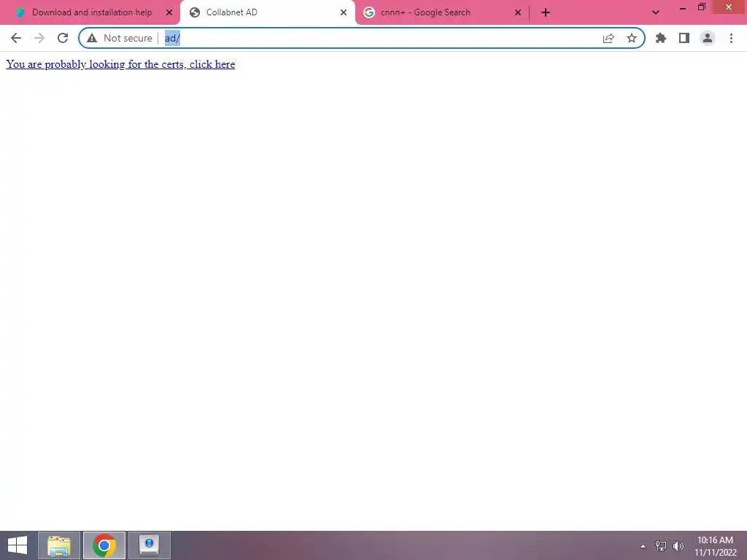The image size is (747, 560).
Task: Click the address bar showing ad/
Action: (362, 38)
